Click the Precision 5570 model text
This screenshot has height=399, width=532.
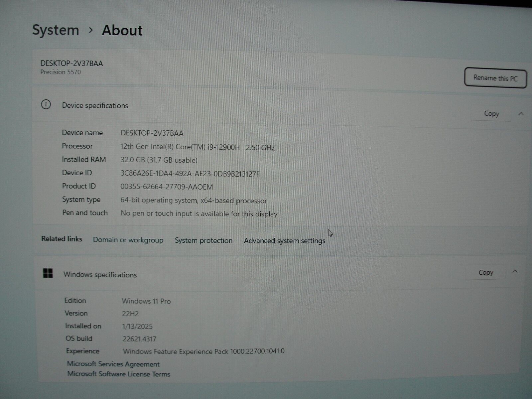61,72
